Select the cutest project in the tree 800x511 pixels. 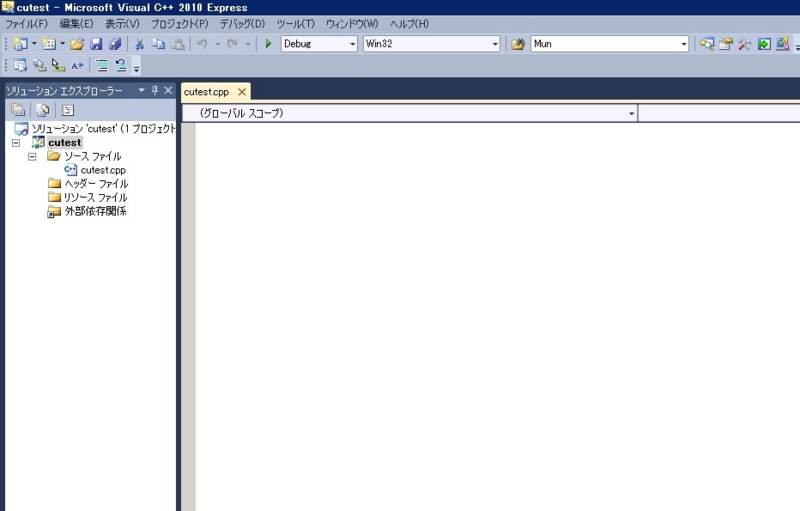(65, 143)
